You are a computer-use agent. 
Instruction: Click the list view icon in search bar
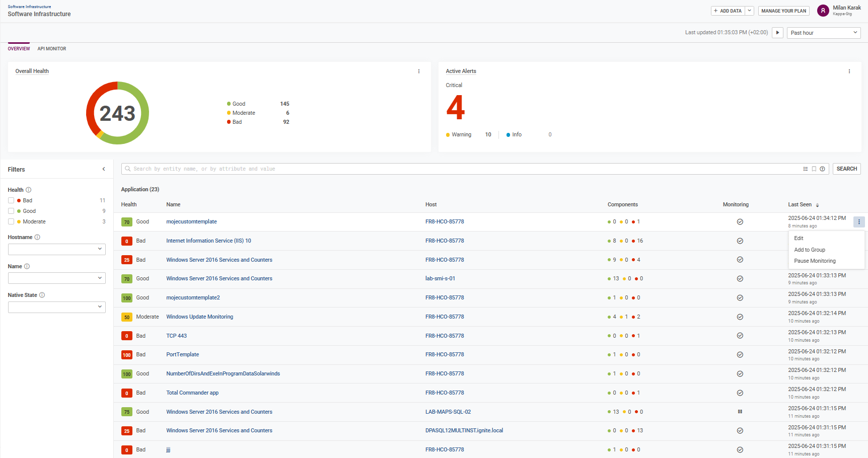click(806, 169)
